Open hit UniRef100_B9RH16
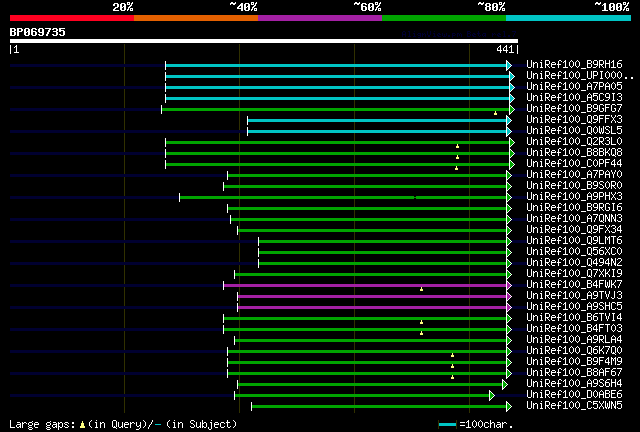This screenshot has width=640, height=432. (x=574, y=64)
